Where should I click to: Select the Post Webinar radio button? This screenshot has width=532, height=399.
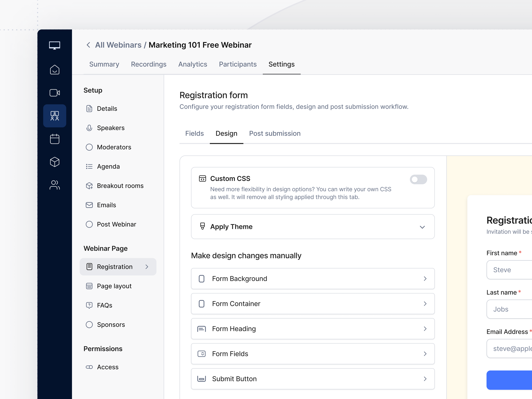click(89, 224)
